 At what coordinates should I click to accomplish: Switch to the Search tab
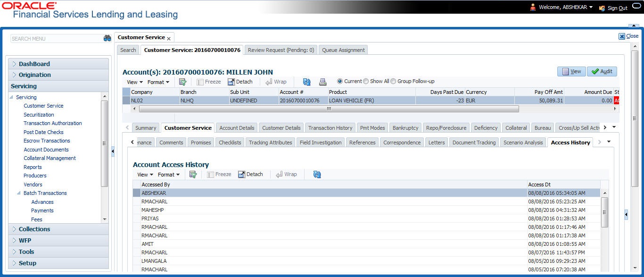(128, 50)
